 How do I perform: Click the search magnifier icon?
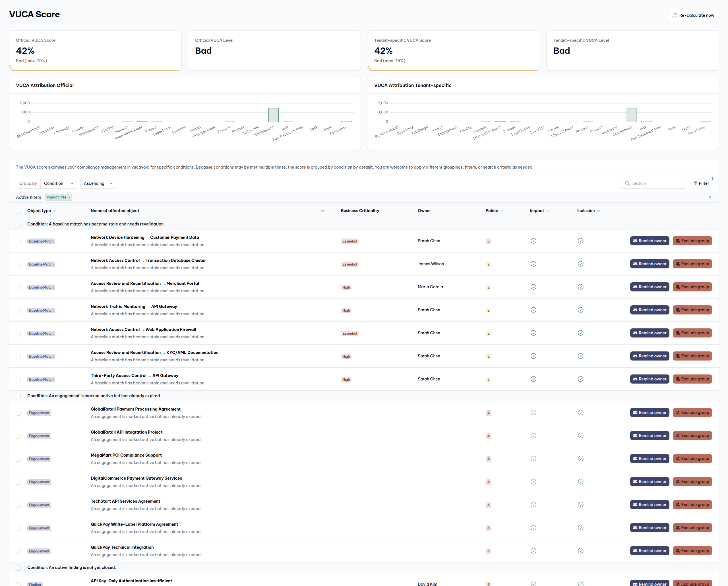tap(627, 183)
